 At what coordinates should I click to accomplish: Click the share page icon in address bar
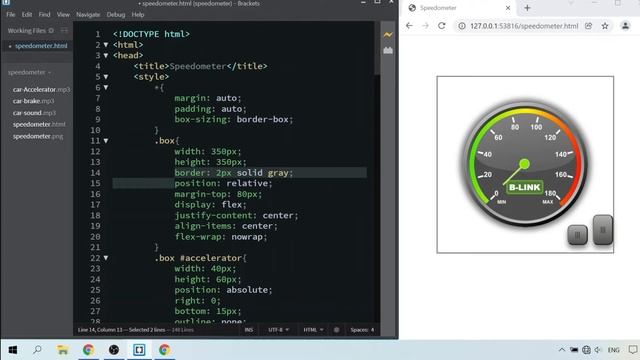pyautogui.click(x=588, y=26)
